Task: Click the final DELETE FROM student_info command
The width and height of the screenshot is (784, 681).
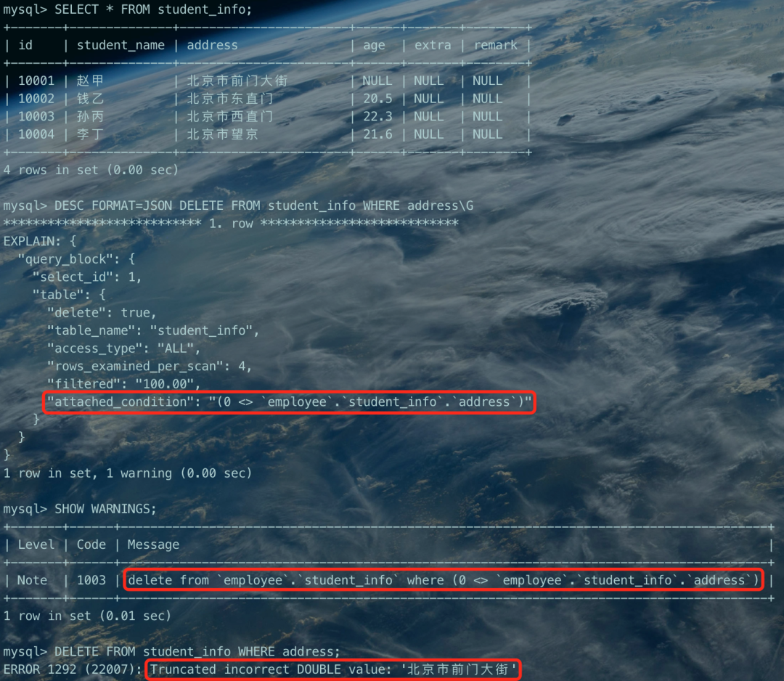Action: 197,652
